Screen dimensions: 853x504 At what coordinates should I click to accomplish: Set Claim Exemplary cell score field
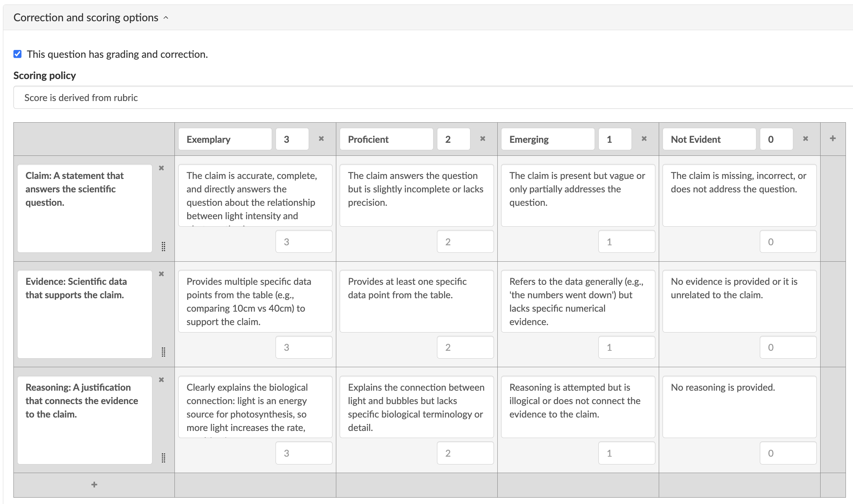tap(304, 242)
